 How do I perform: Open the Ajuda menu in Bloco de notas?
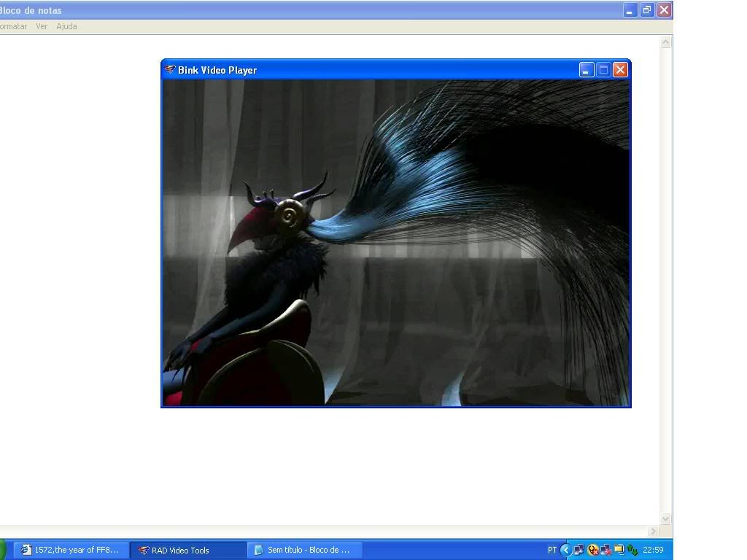66,27
